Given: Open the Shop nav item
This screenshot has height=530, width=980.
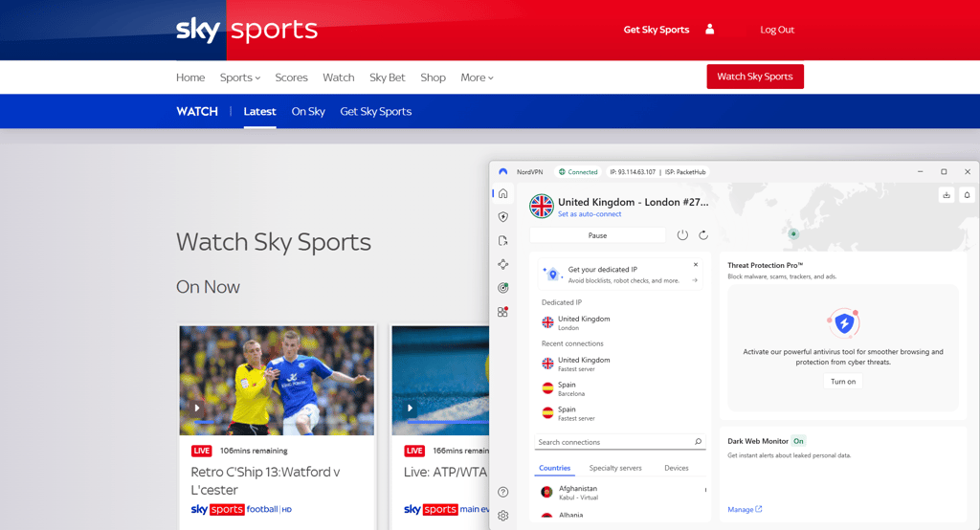Looking at the screenshot, I should tap(434, 77).
